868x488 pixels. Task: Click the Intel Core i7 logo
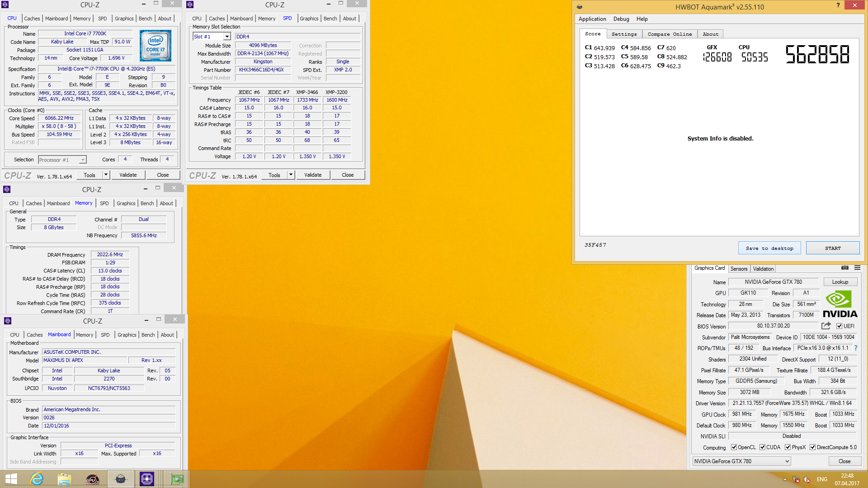pos(156,46)
